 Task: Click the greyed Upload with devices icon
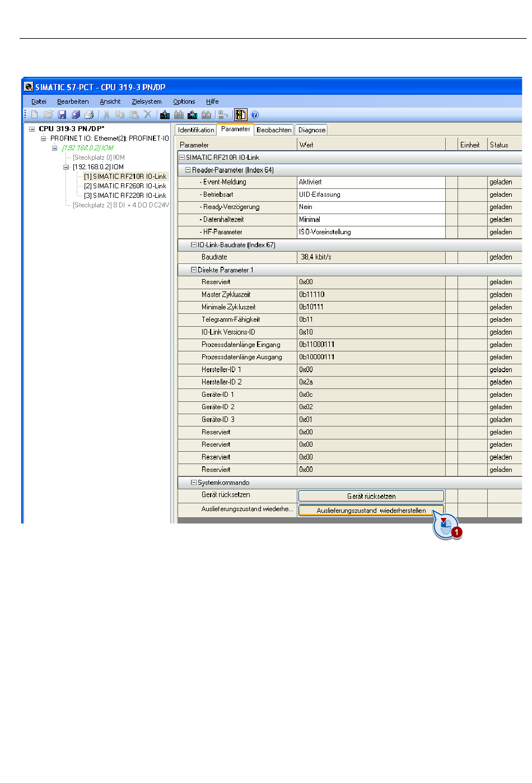[207, 115]
